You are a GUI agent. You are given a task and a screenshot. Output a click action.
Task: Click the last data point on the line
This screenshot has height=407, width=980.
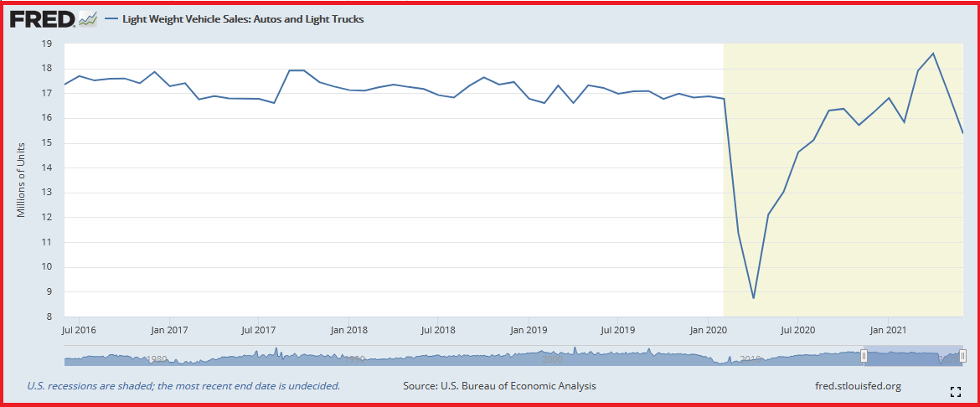tap(962, 132)
